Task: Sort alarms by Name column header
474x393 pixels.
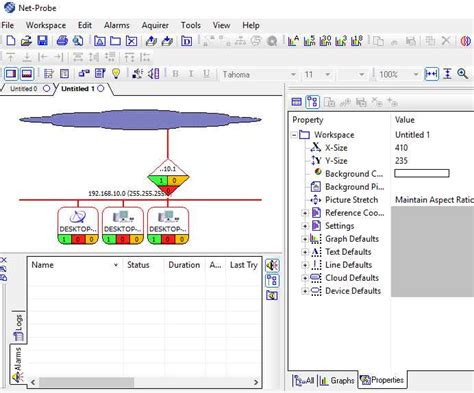Action: coord(74,265)
